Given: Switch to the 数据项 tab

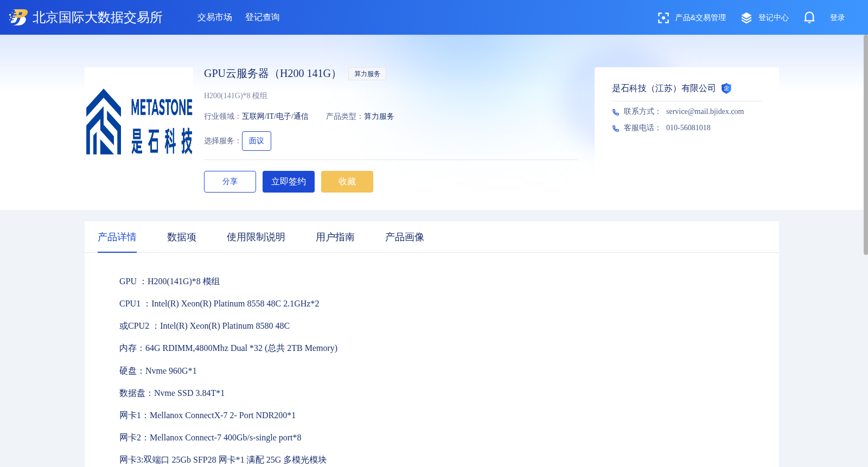Looking at the screenshot, I should 182,237.
